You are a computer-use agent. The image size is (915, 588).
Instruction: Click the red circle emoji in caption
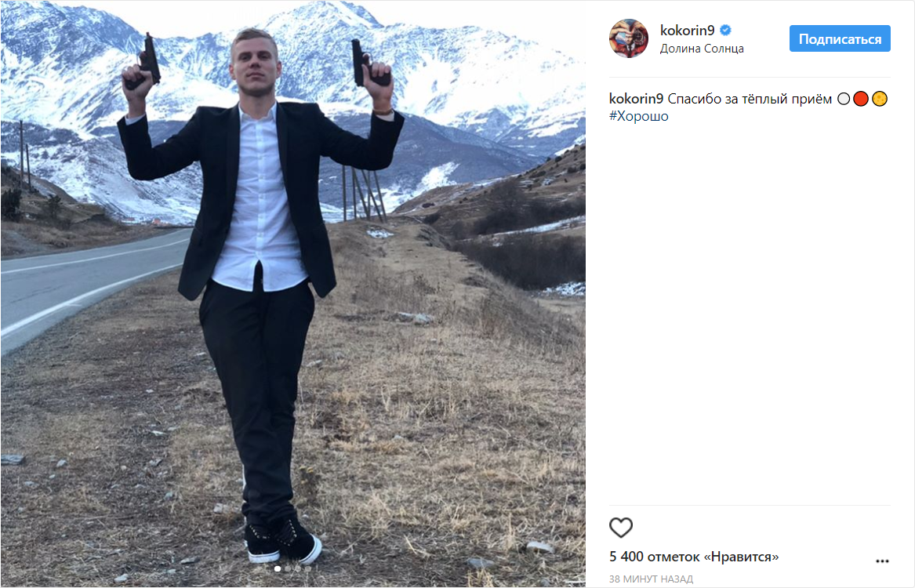pos(861,99)
